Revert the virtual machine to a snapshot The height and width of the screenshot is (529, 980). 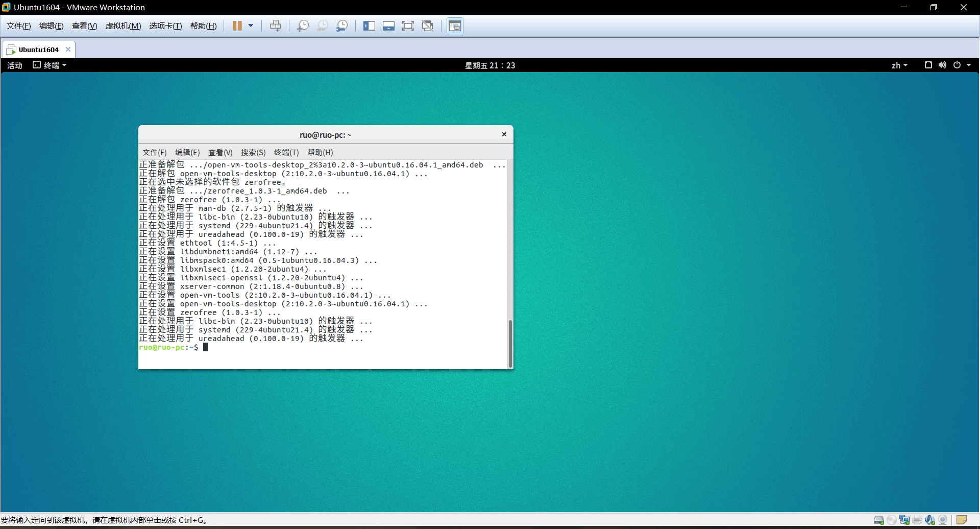(322, 26)
